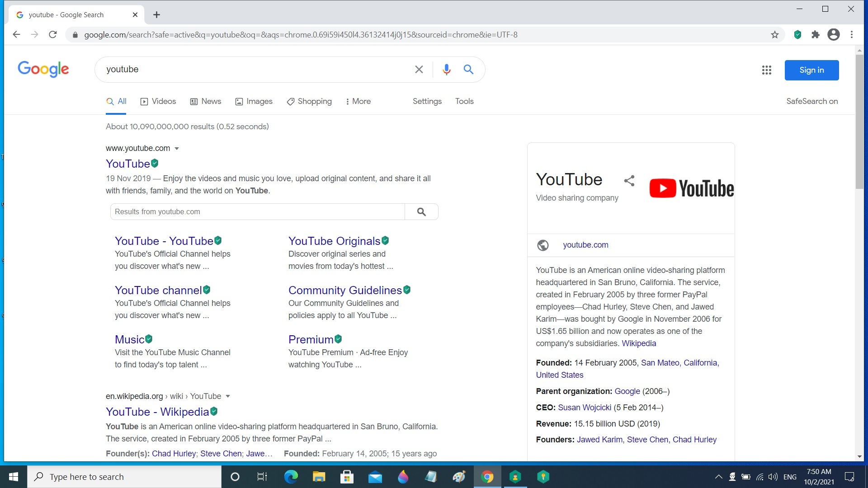Open the Chrome three-dot menu
The width and height of the screenshot is (868, 488).
tap(852, 35)
